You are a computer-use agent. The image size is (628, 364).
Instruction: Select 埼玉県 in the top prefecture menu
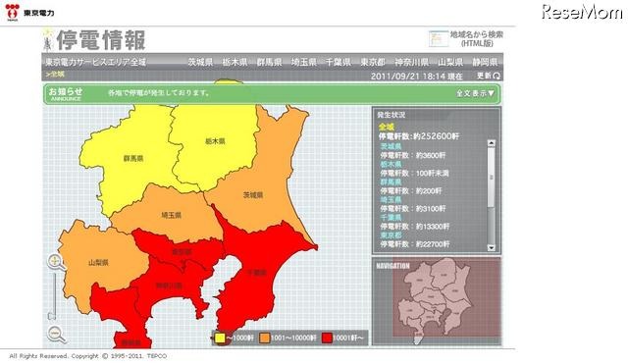click(303, 62)
